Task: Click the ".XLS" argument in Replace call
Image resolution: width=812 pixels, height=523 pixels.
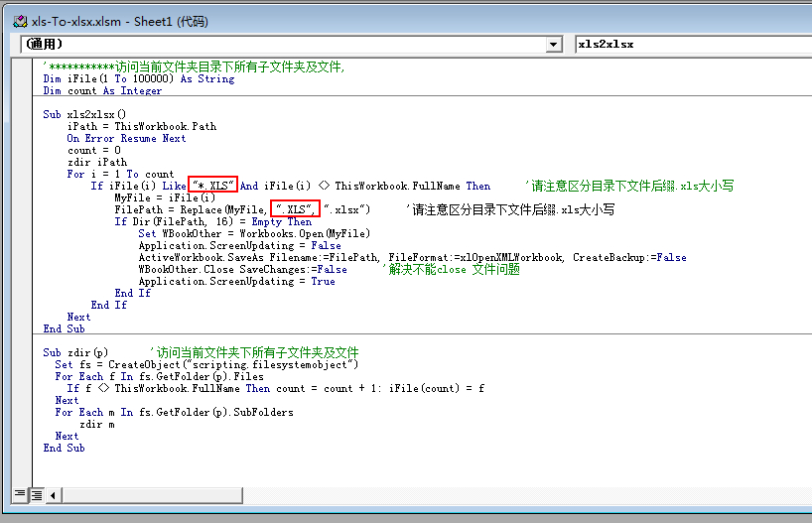Action: 295,209
